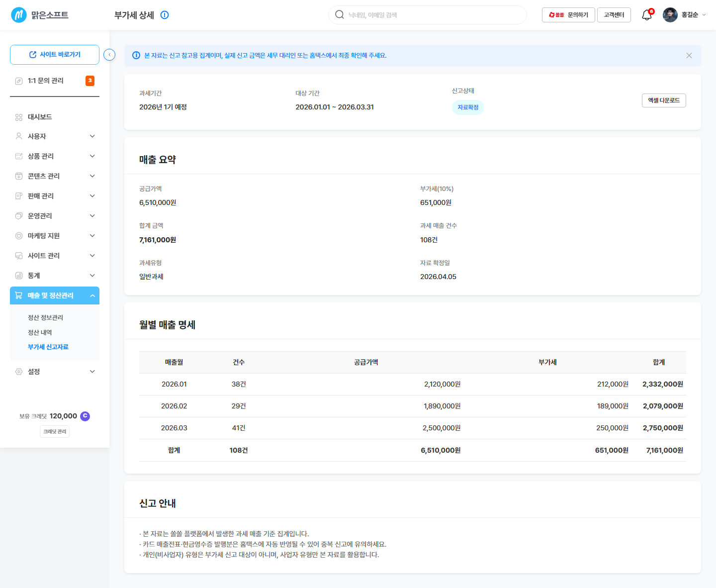
Task: Collapse sidebar with the round arrow button
Action: point(109,55)
